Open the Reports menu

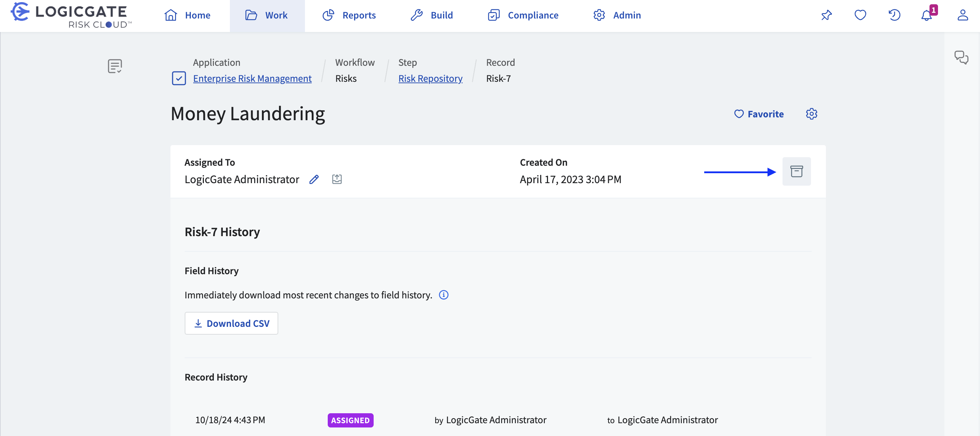(349, 15)
